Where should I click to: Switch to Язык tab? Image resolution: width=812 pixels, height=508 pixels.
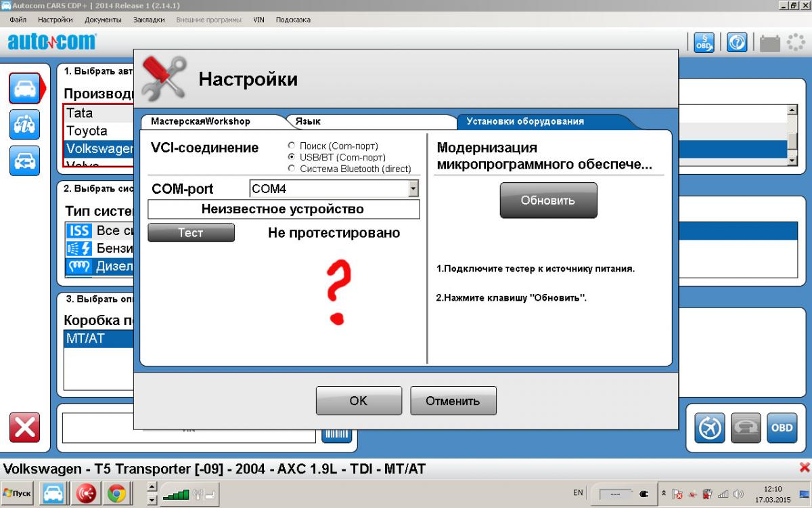[308, 122]
